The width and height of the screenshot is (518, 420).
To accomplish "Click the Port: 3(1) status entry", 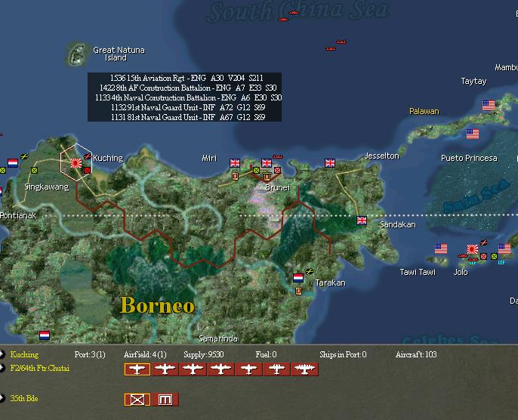I will pos(90,354).
